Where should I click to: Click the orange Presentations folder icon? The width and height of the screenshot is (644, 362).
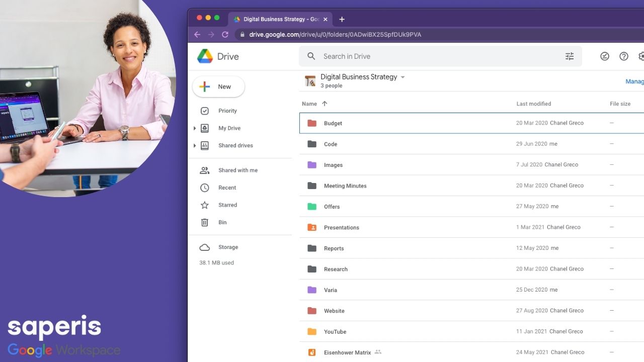tap(312, 227)
